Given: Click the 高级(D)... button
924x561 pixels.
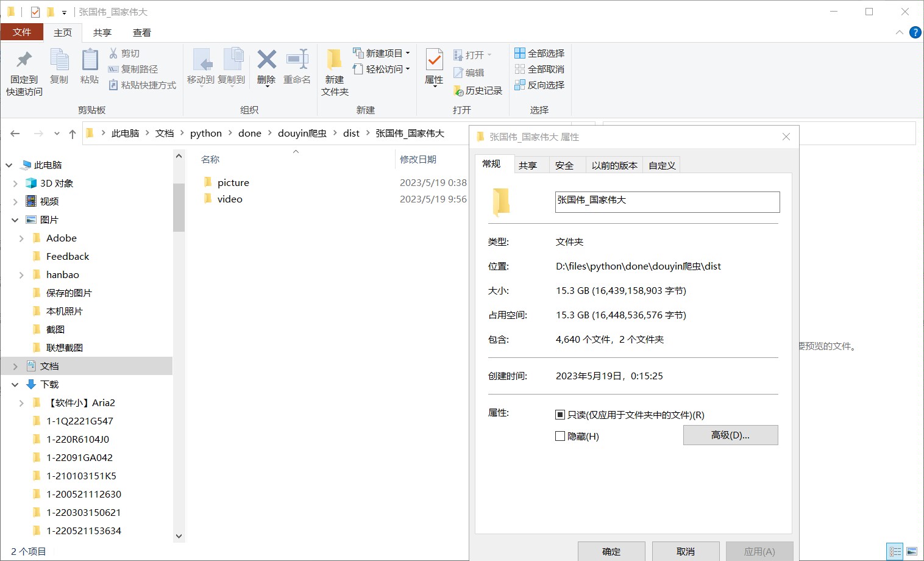Looking at the screenshot, I should [x=730, y=435].
